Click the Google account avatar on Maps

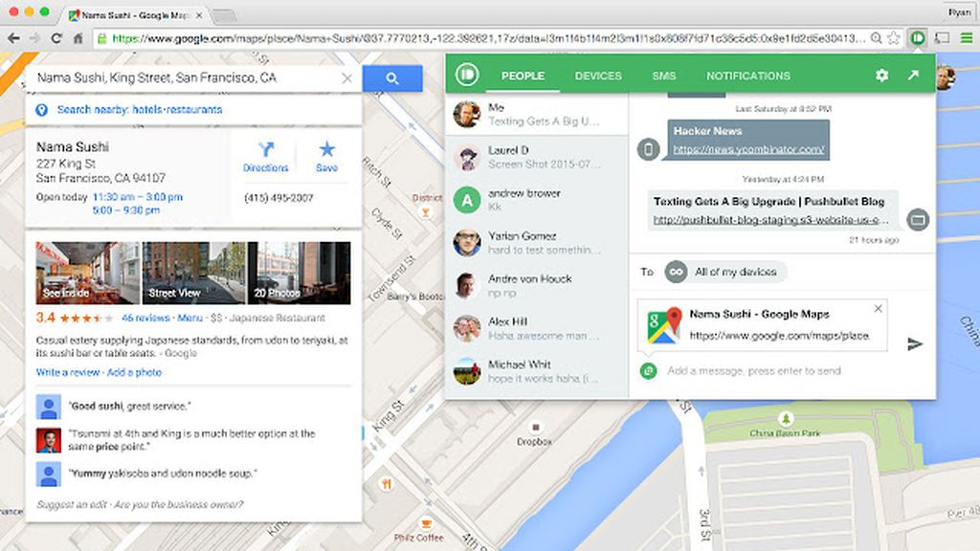coord(945,77)
